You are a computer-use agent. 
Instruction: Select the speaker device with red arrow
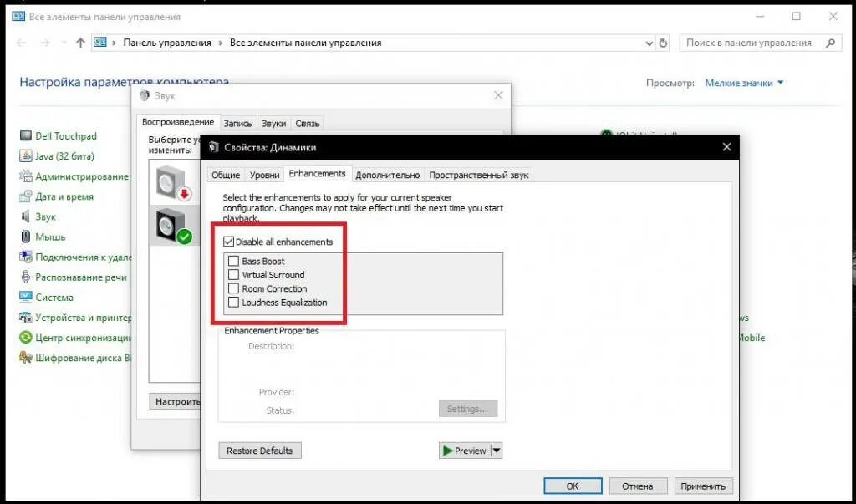[174, 182]
